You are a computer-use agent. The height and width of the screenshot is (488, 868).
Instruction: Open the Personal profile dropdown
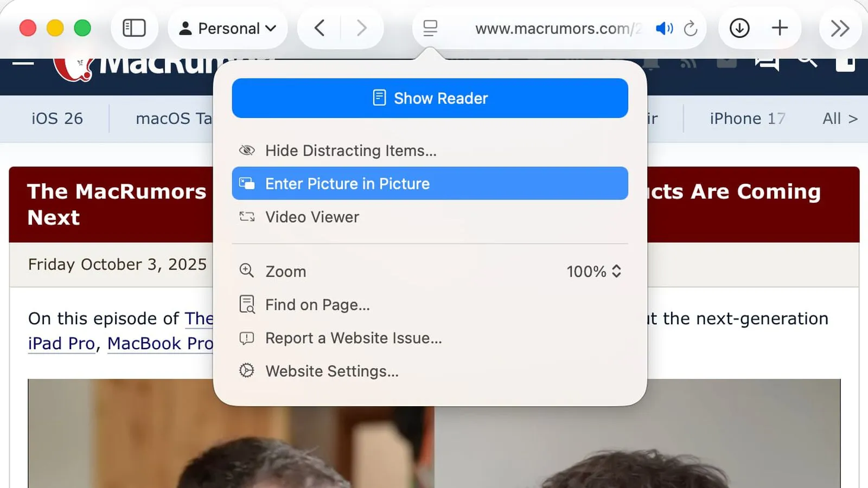tap(227, 28)
